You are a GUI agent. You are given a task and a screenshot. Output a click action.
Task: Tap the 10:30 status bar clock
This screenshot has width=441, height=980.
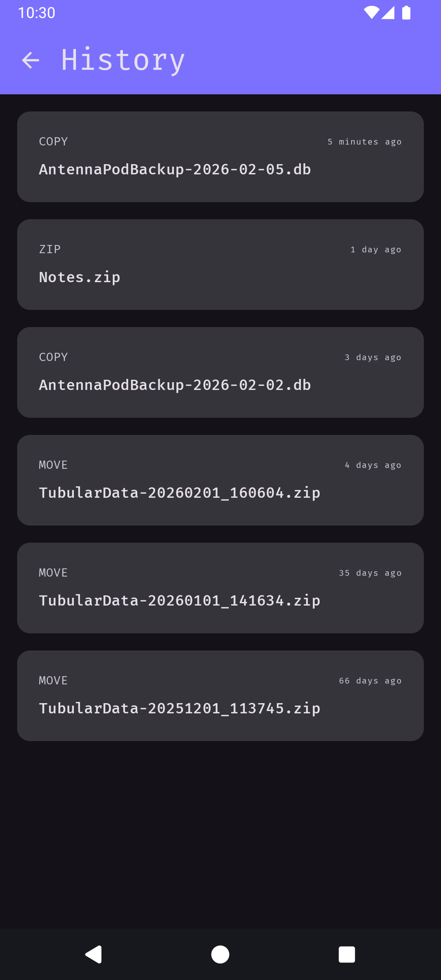(x=36, y=13)
